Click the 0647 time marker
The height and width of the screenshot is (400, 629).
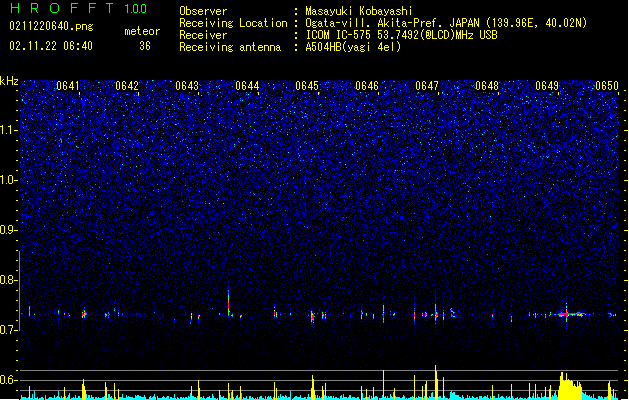tap(427, 86)
